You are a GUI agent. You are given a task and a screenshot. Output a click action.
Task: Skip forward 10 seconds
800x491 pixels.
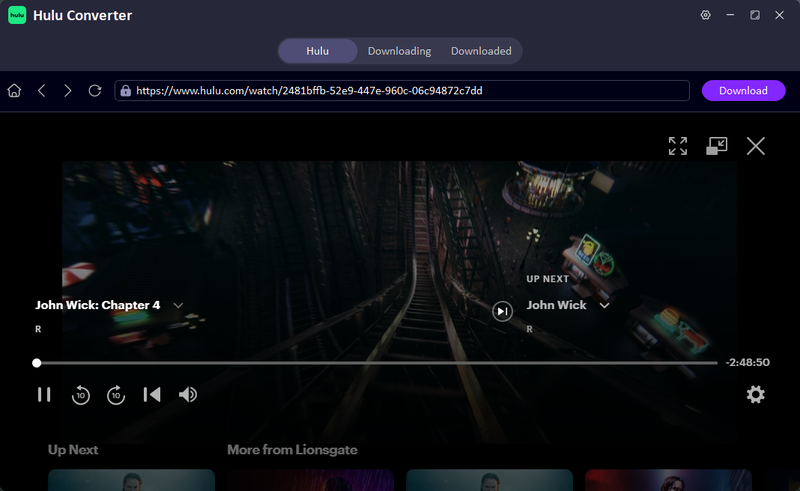tap(116, 395)
